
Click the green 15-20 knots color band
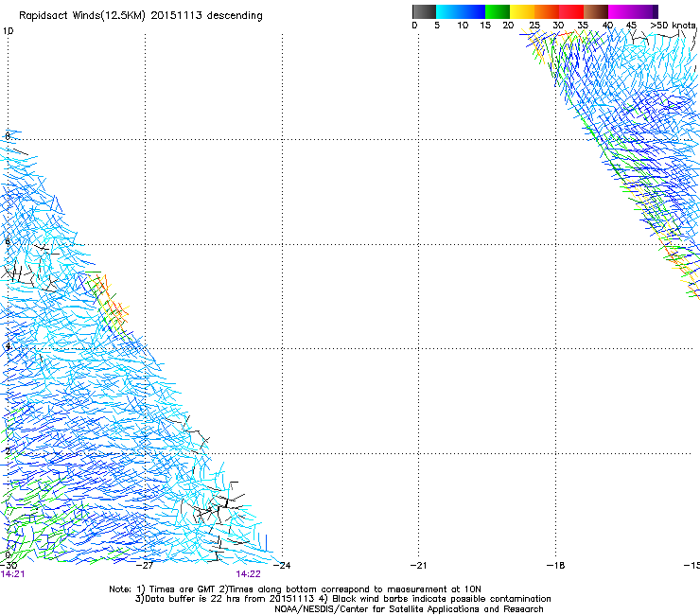(x=498, y=11)
